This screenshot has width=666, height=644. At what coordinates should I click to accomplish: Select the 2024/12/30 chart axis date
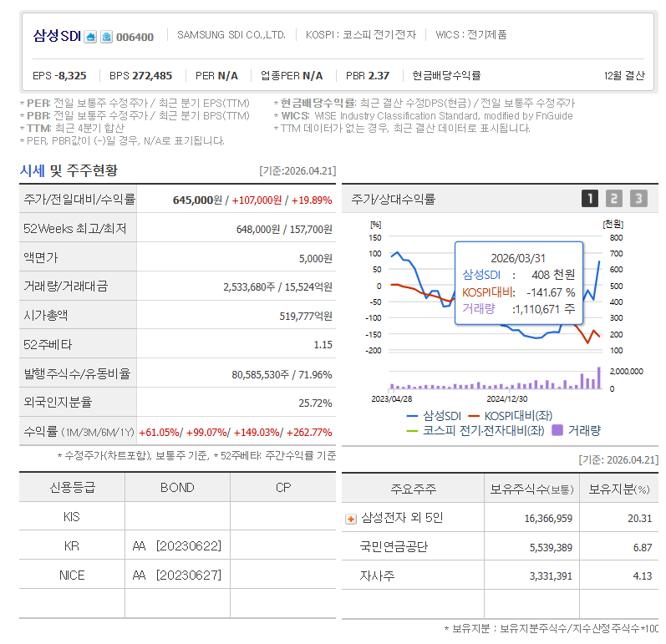507,399
